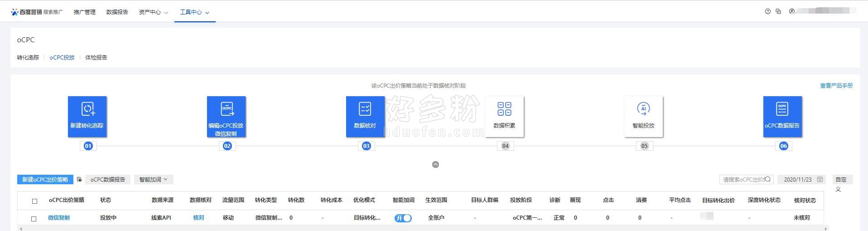Click the copy icon in top bar
The height and width of the screenshot is (231, 868).
pyautogui.click(x=778, y=12)
